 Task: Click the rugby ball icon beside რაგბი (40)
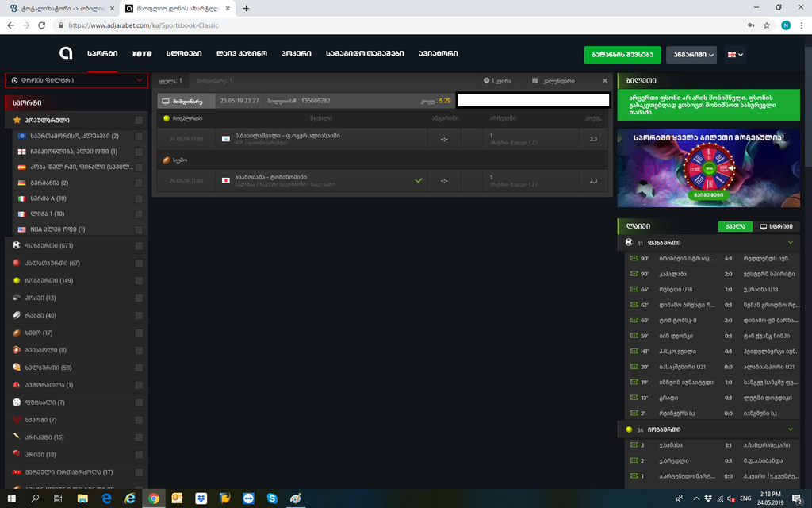click(x=17, y=315)
